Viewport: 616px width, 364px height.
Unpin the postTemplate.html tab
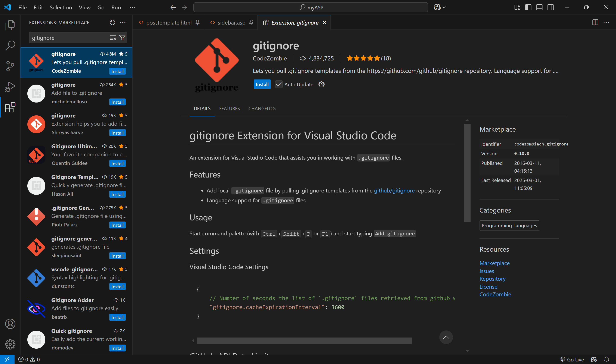tap(197, 23)
